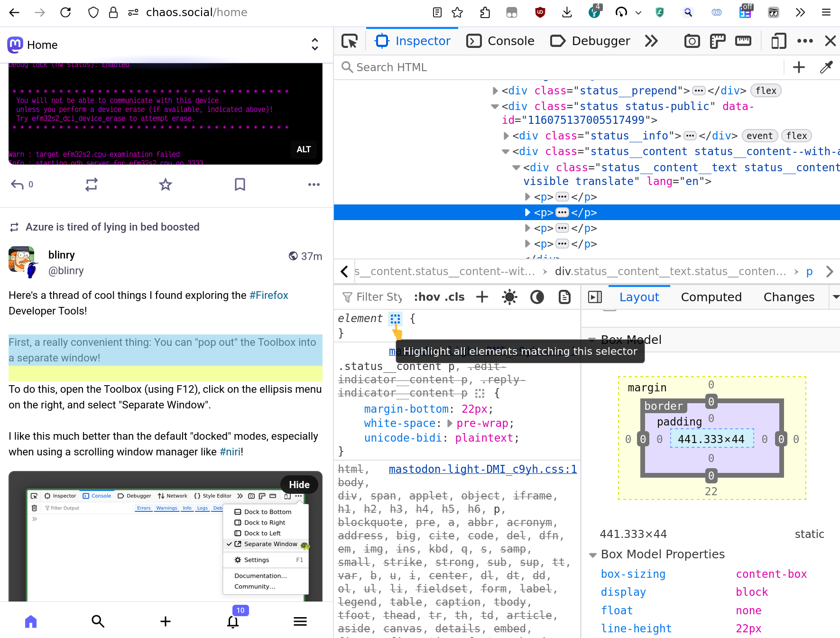This screenshot has width=840, height=638.
Task: Hide the media with the Hide button
Action: click(299, 485)
